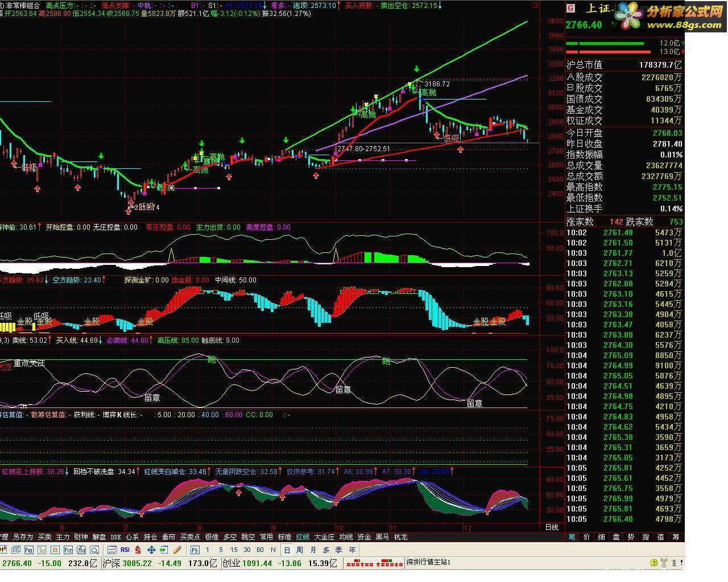Switch to the 黑马 indicator tab
Screen dimensions: 728x582
382,537
